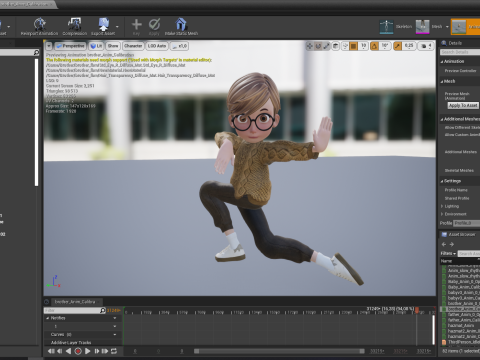Image resolution: width=480 pixels, height=360 pixels.
Task: Open the viewport options arrow menu
Action: (49, 46)
